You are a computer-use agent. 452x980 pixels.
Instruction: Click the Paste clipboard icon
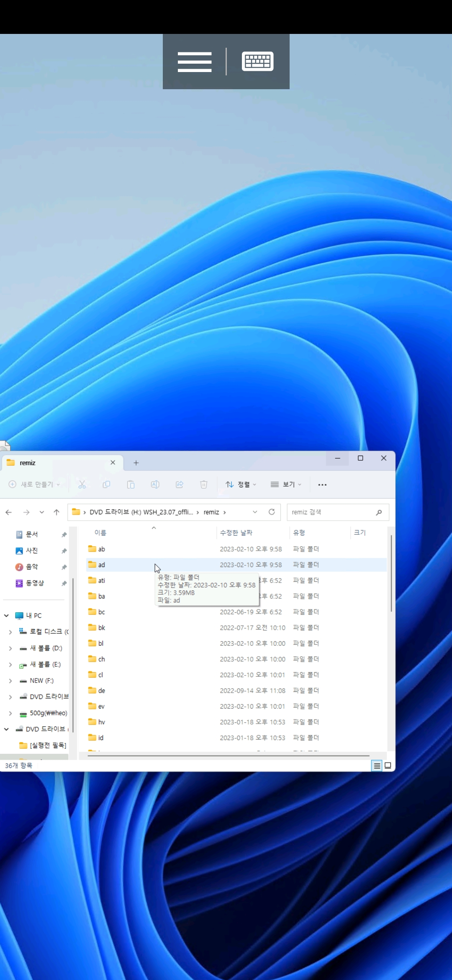click(131, 485)
